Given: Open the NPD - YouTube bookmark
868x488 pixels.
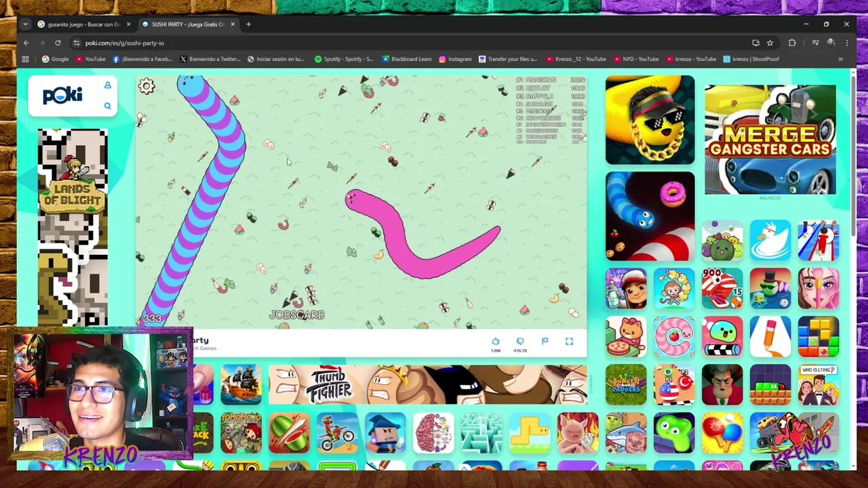Looking at the screenshot, I should pos(635,59).
